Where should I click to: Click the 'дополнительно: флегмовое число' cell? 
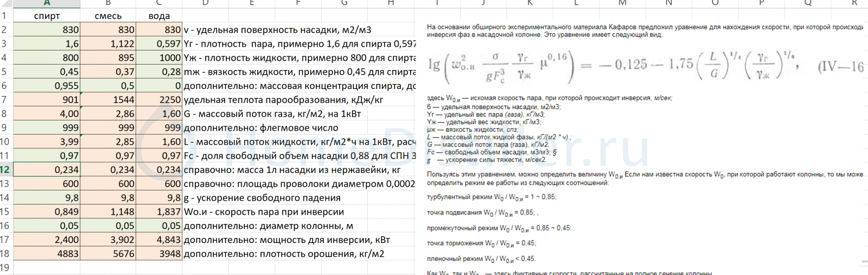point(261,128)
